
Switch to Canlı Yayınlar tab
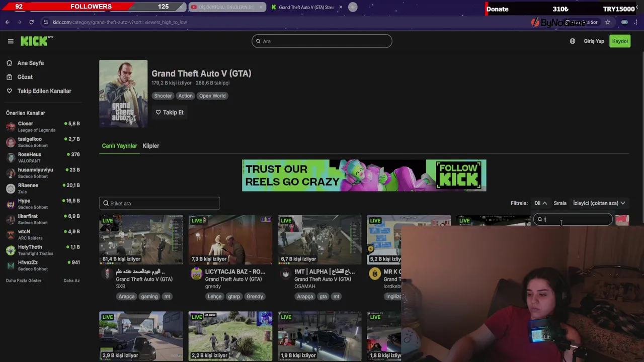tap(119, 146)
